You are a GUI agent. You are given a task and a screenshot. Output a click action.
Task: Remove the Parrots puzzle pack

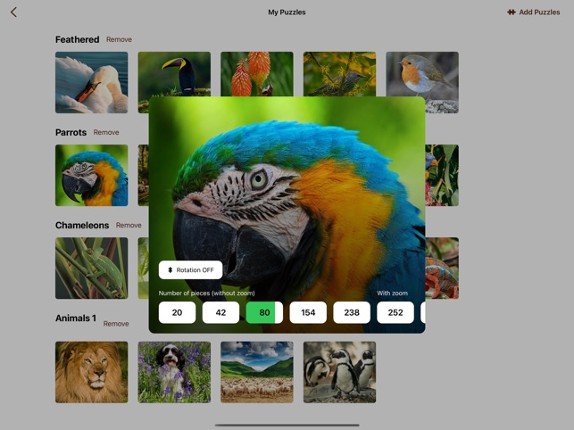point(106,132)
